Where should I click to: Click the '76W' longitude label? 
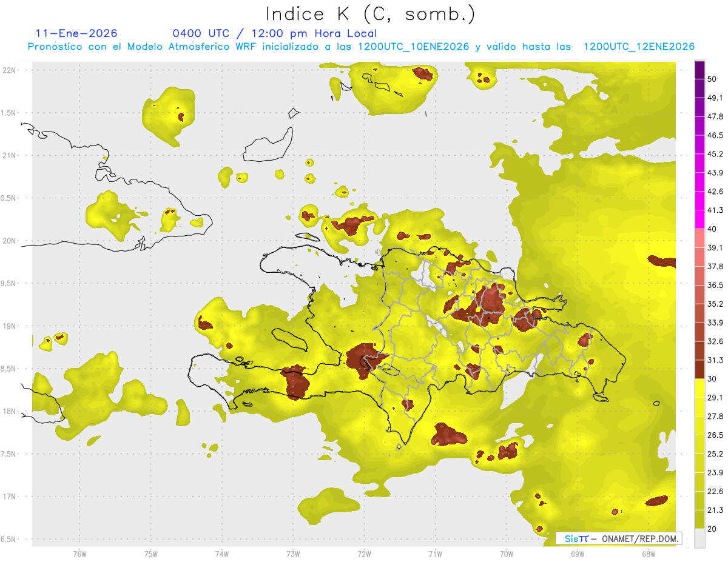[79, 554]
